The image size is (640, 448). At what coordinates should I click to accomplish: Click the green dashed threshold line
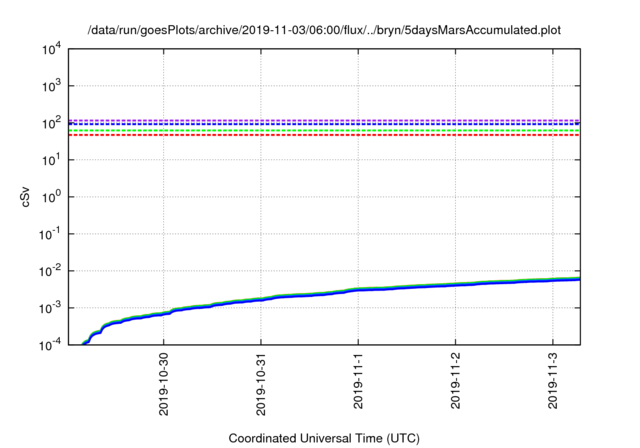tap(324, 131)
